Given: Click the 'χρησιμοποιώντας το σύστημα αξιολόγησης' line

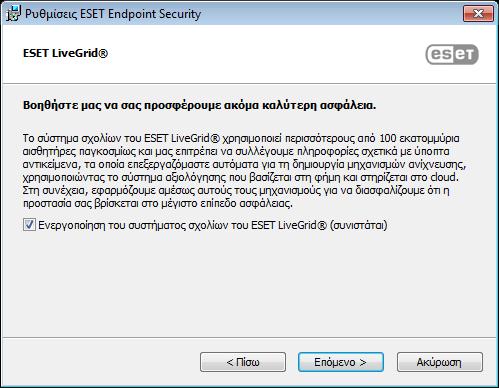Looking at the screenshot, I should tap(124, 177).
